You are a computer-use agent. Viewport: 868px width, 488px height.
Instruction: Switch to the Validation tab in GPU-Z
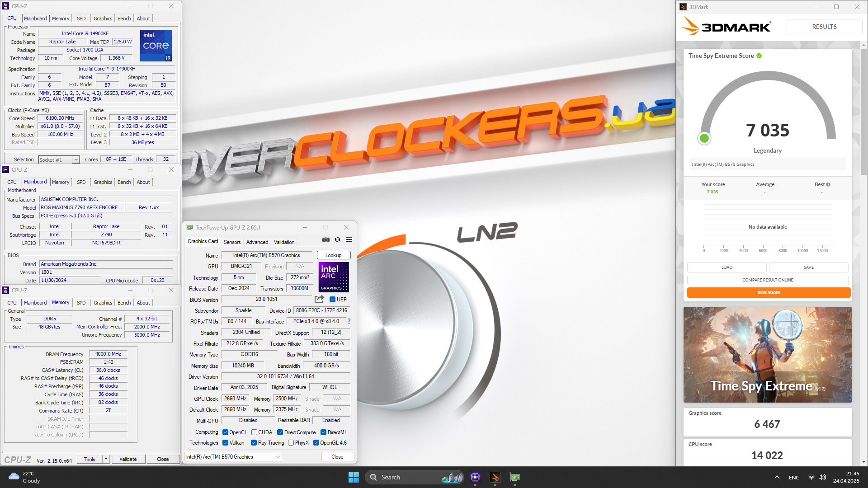(284, 242)
